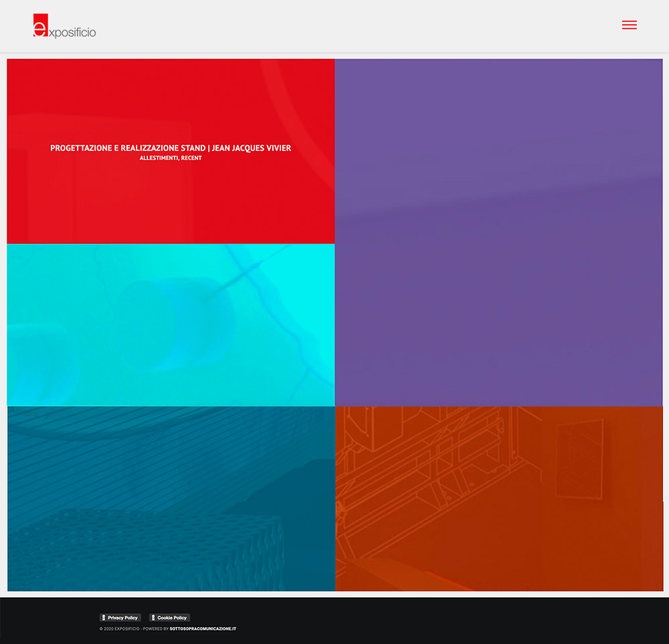Click the 'ALLESTIMENTI, RECENT' category text

tap(171, 158)
